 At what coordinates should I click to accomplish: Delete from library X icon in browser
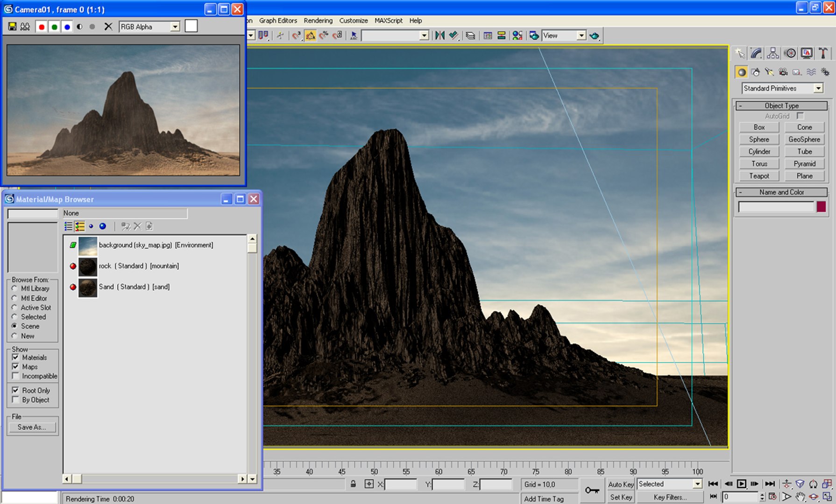[137, 226]
